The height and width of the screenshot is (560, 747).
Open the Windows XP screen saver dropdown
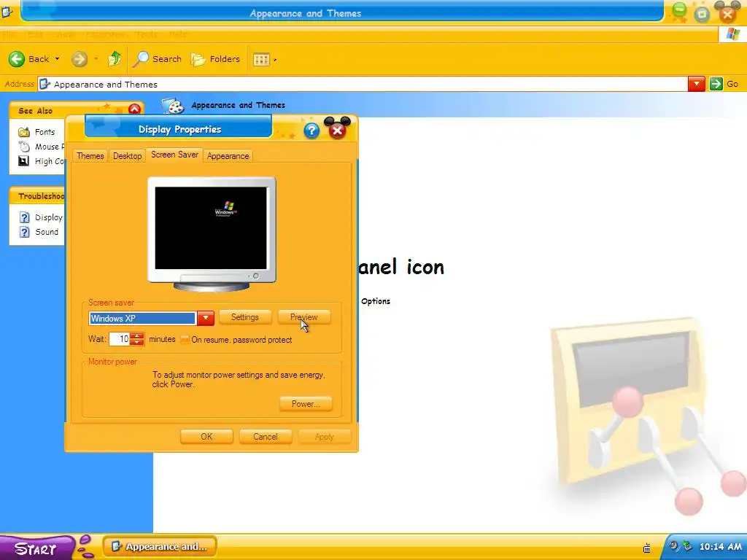[206, 318]
